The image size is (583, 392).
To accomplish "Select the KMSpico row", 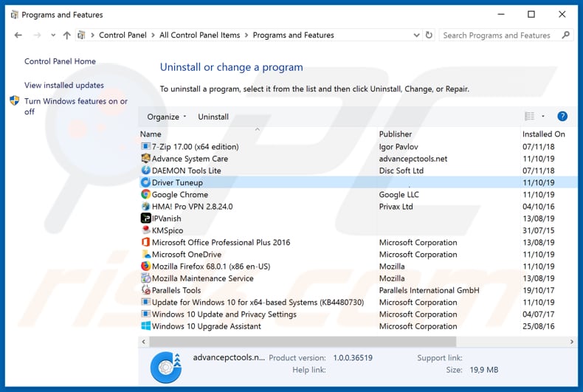I will tap(358, 230).
